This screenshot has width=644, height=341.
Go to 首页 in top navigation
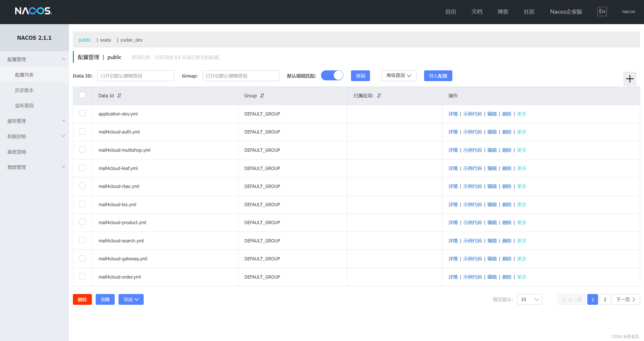[x=451, y=12]
